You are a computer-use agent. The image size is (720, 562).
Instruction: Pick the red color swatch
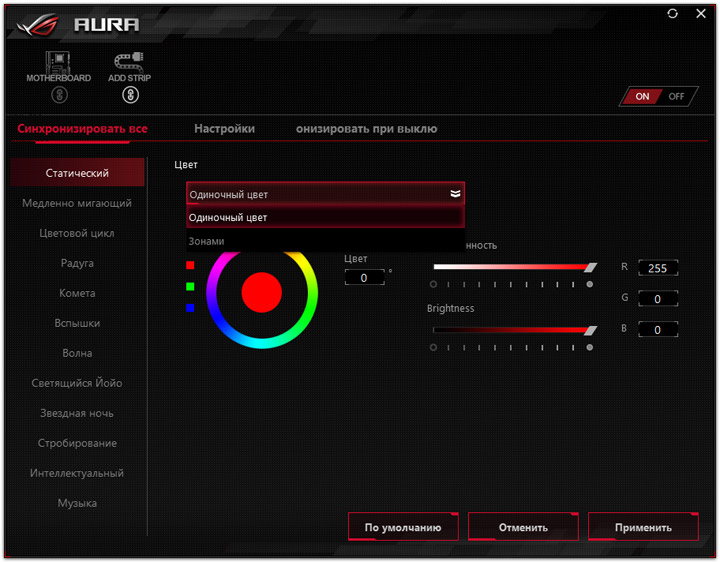click(190, 265)
